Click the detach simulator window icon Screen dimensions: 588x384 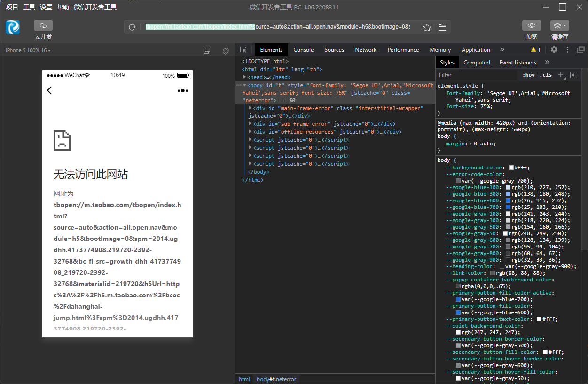[x=207, y=50]
